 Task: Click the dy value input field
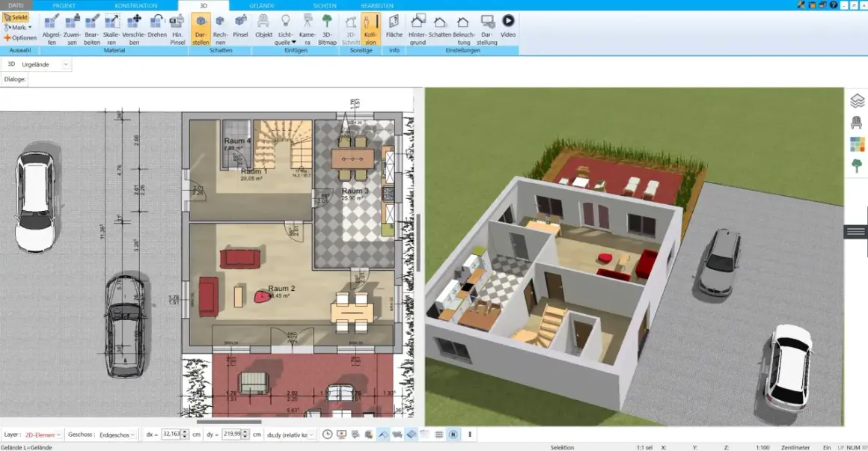231,435
